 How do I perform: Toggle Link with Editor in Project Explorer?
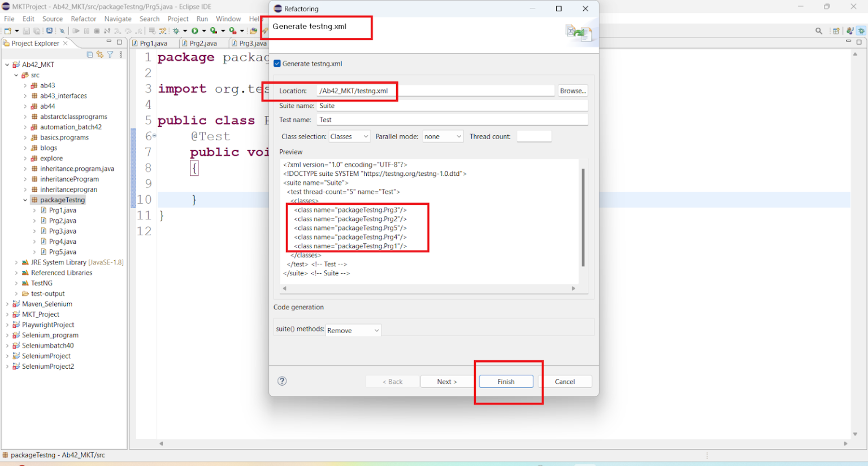pyautogui.click(x=100, y=54)
